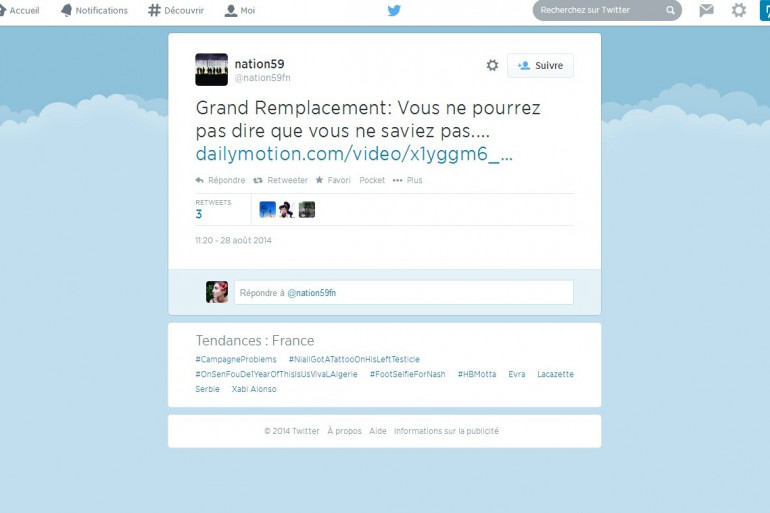
Task: Open the Découvrir tab
Action: point(176,10)
